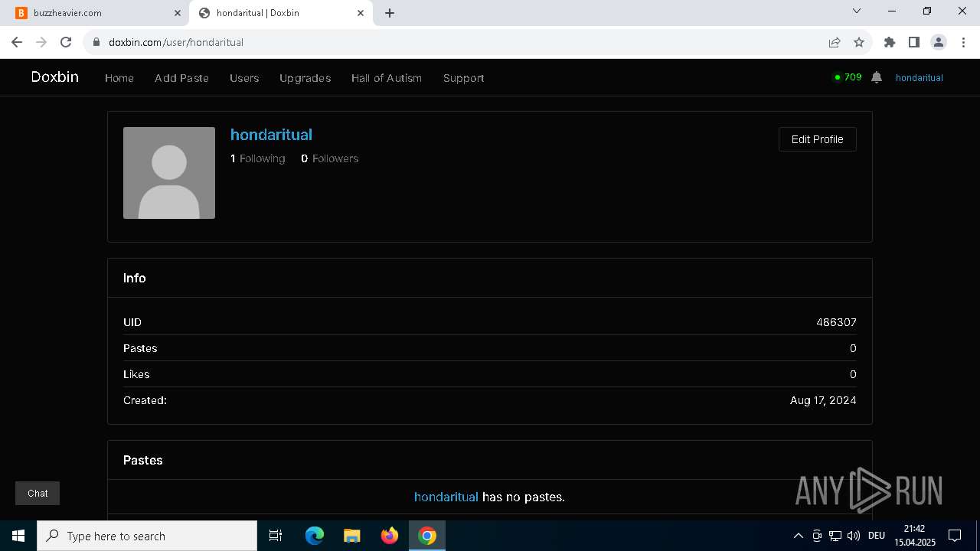Image resolution: width=980 pixels, height=551 pixels.
Task: Click the share page icon
Action: (x=835, y=42)
